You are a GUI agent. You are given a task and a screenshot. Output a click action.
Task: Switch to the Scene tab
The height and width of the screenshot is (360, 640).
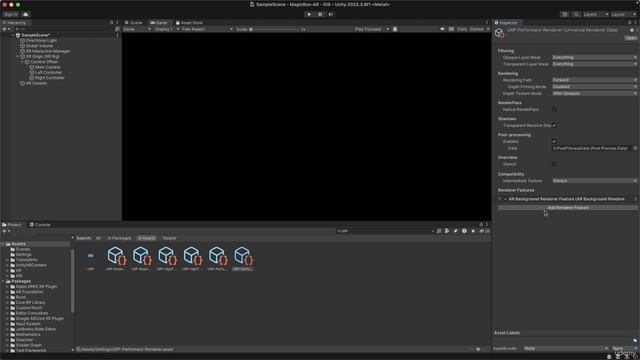tap(134, 23)
